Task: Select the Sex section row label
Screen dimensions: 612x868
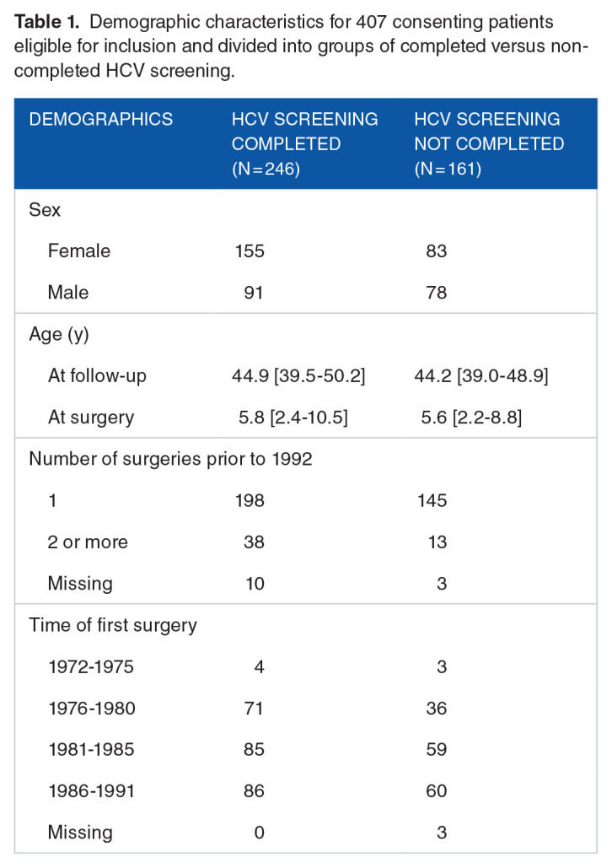Action: tap(45, 211)
